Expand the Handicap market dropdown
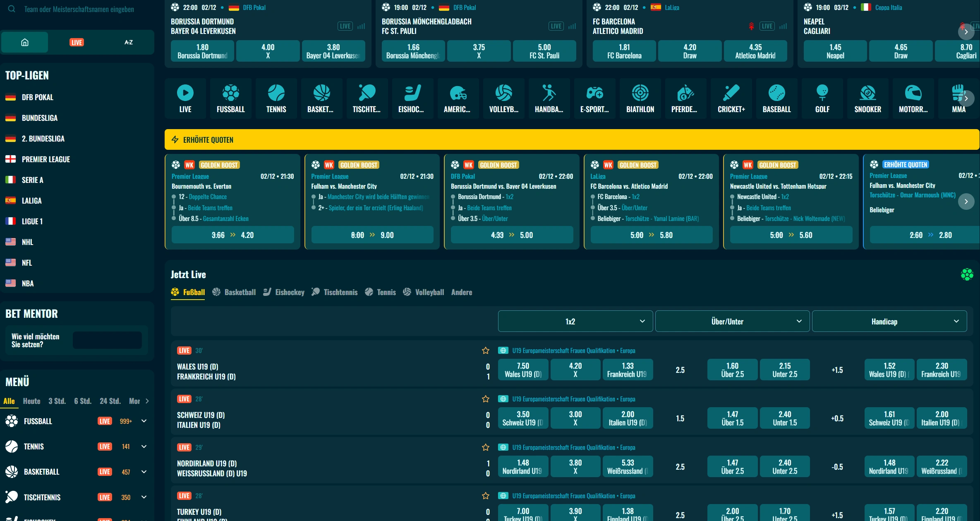980x521 pixels. coord(890,321)
